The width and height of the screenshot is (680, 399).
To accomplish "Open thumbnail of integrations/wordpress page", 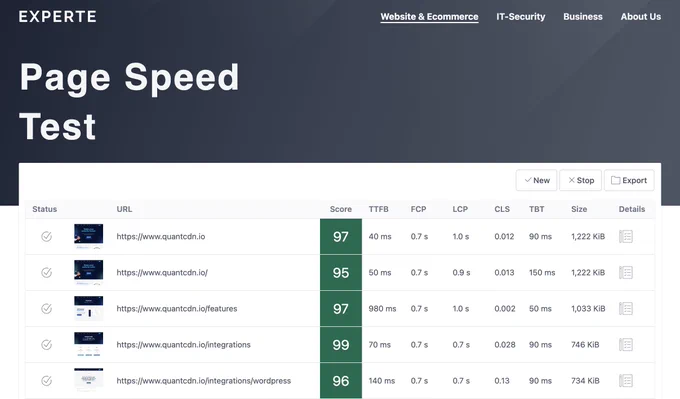I will coord(88,380).
